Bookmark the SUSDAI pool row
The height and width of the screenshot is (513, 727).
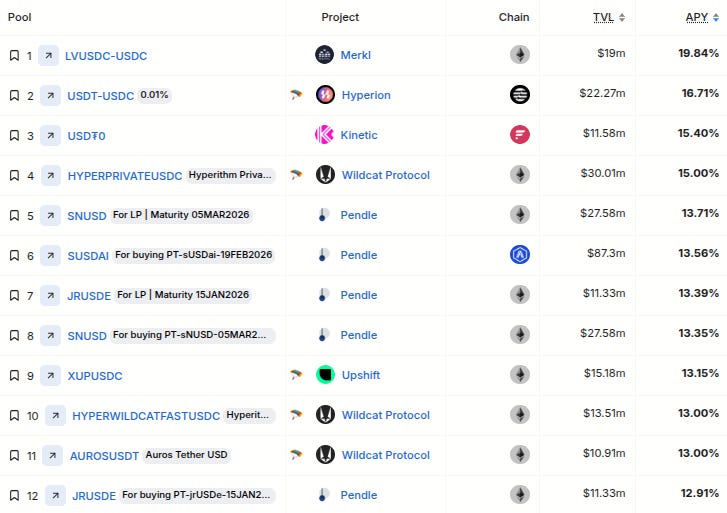(x=14, y=256)
